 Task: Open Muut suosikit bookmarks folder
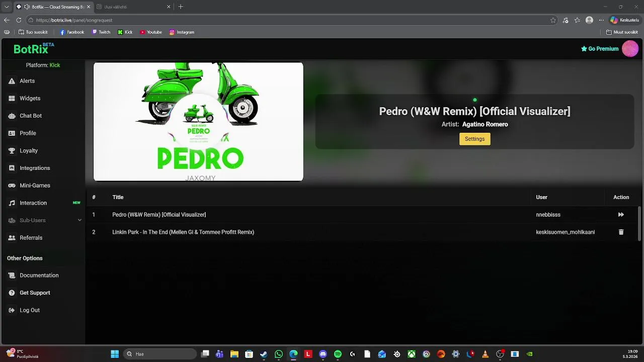coord(622,32)
